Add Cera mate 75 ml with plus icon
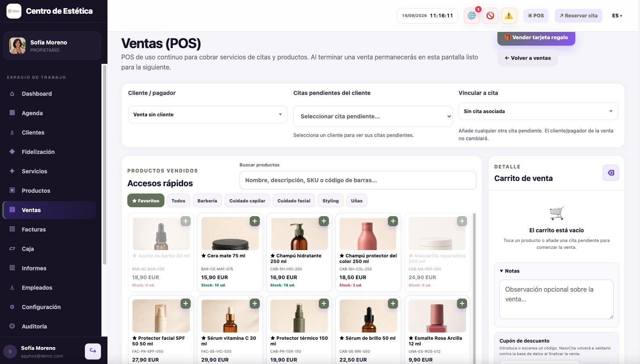Screen dimensions: 640x364 click(x=255, y=221)
